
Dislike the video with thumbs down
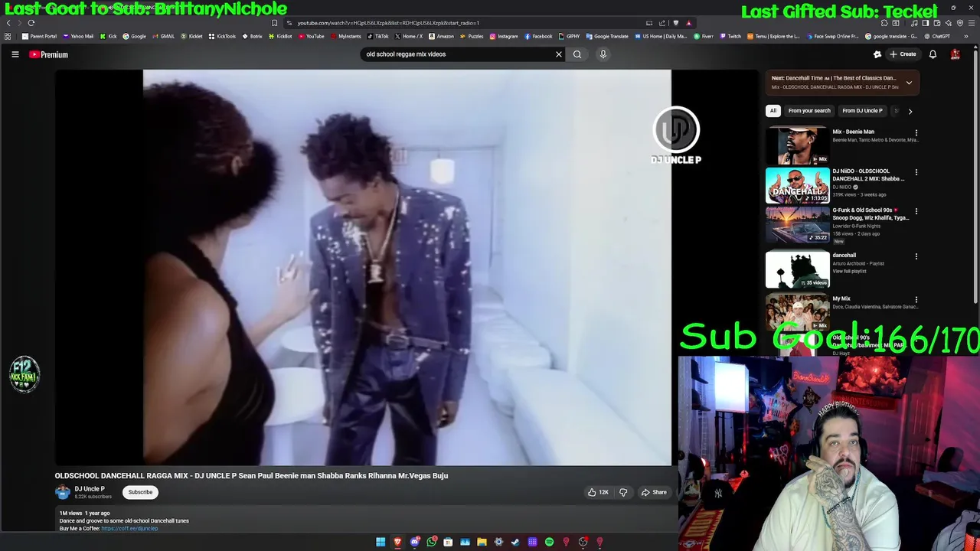coord(623,492)
